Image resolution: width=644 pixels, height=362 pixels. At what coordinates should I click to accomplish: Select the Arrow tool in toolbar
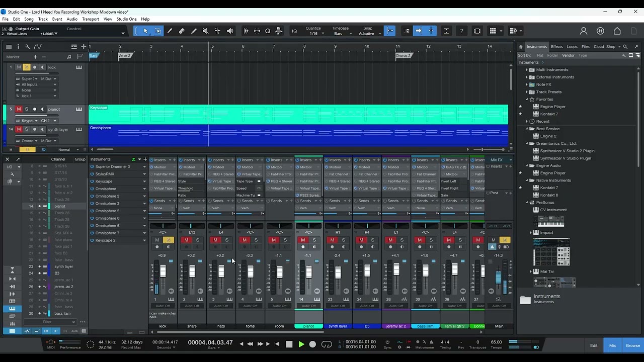(145, 31)
